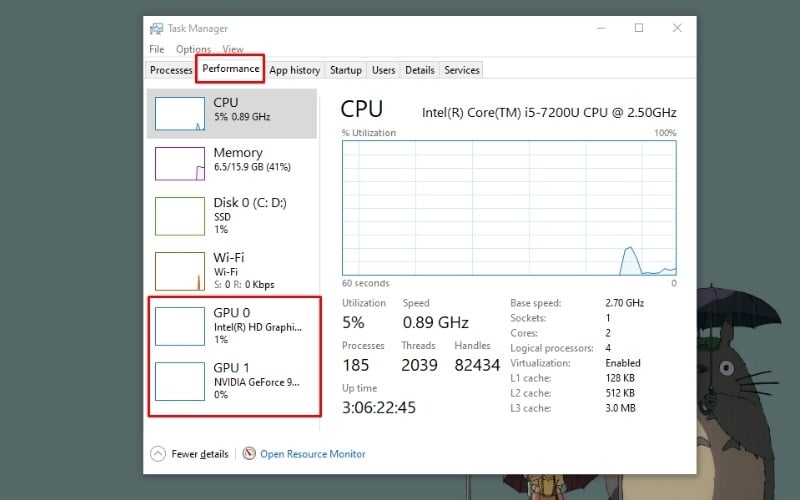Screen dimensions: 800x500
Task: Click the 0.89 GHz speed value in details
Action: coord(436,322)
